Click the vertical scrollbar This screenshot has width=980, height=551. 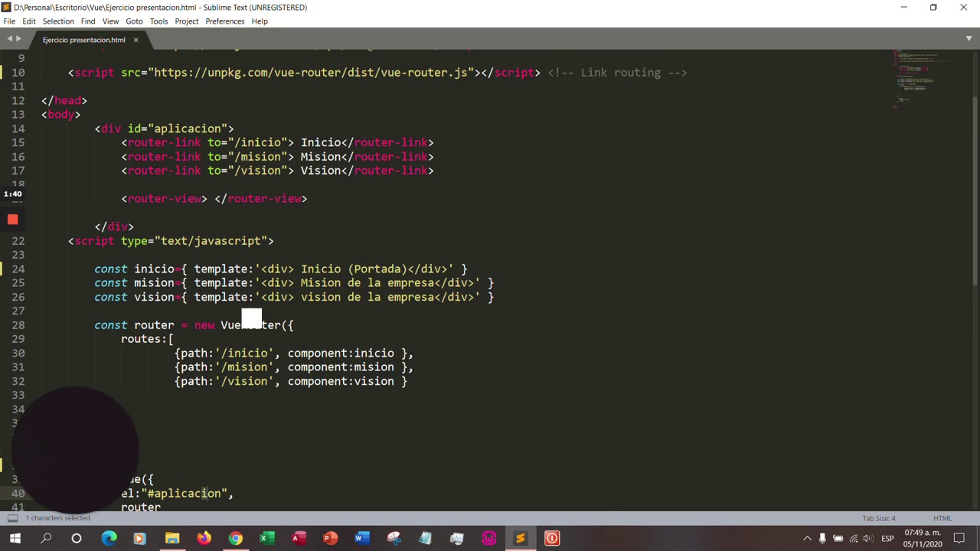click(975, 191)
